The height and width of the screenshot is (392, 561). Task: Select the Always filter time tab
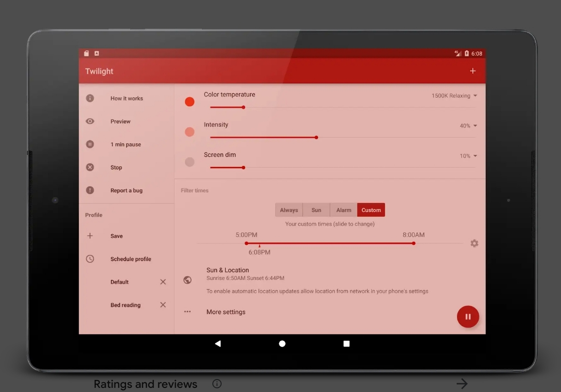(289, 210)
